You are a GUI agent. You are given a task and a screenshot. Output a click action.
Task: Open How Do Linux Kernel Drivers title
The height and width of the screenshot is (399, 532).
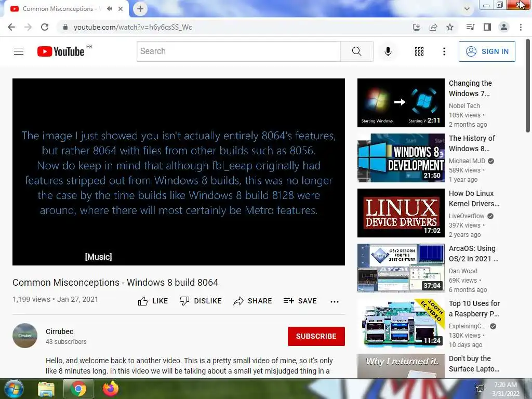coord(474,198)
